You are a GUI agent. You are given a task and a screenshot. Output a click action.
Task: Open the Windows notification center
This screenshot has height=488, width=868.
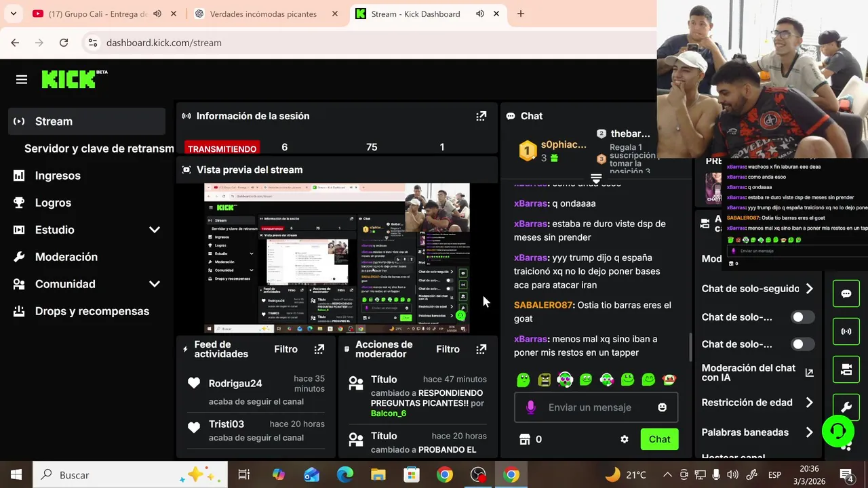(x=846, y=475)
